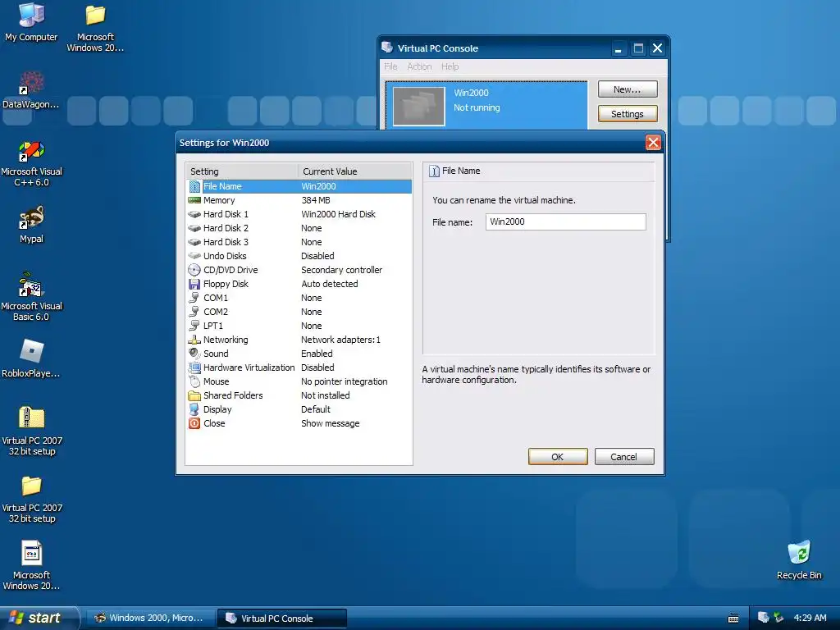
Task: Select Microsoft Visual Basic 6.0 desktop icon
Action: [32, 296]
